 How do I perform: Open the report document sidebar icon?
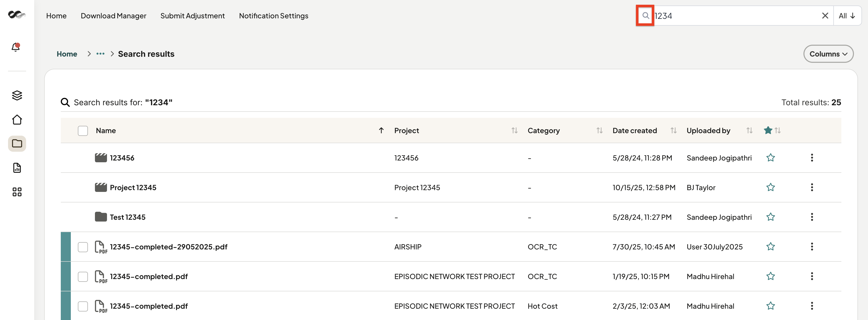point(17,168)
